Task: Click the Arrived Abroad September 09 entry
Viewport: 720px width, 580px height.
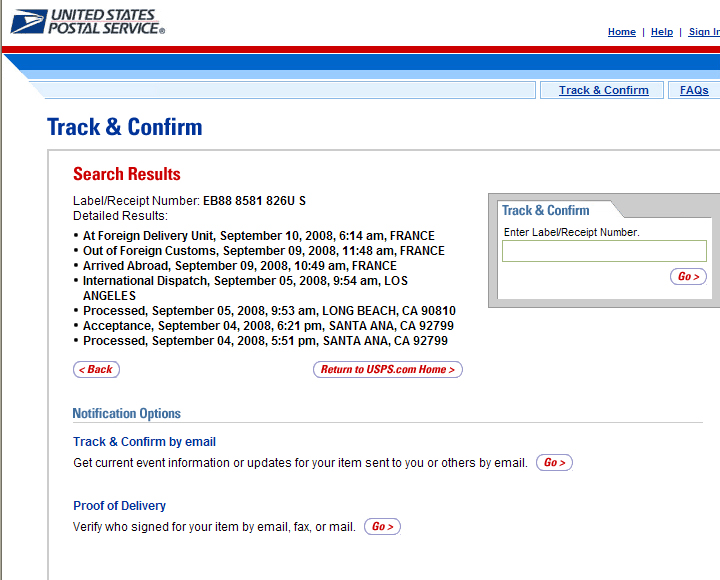Action: 240,266
